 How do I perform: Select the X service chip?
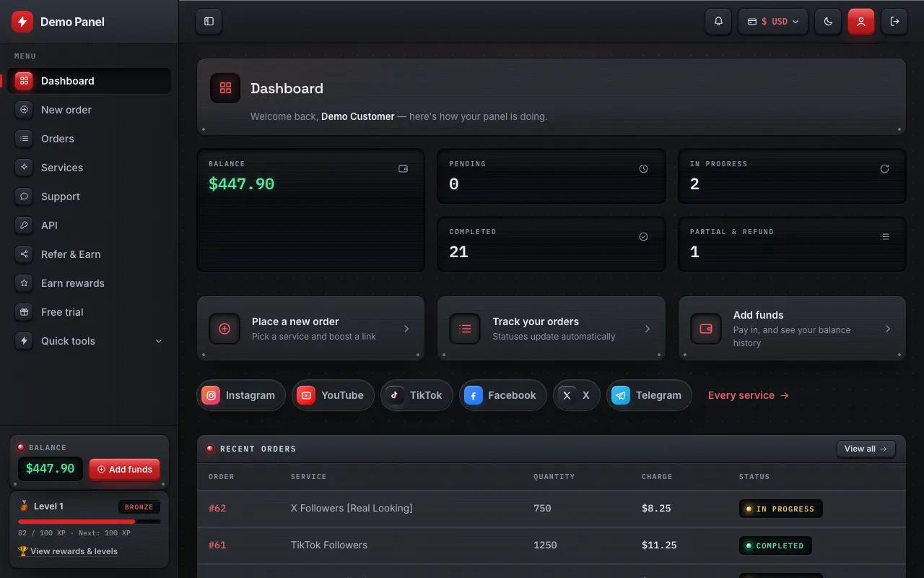coord(577,395)
